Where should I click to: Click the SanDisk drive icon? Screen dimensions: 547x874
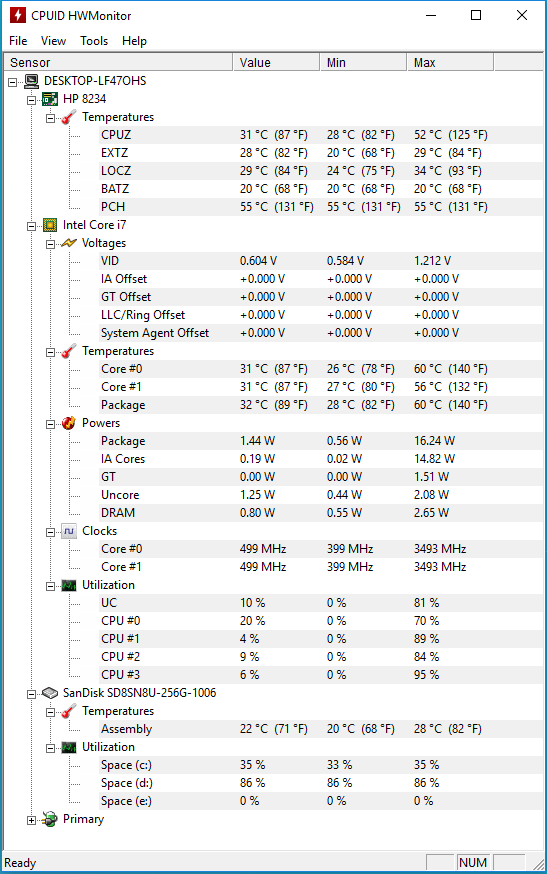click(50, 693)
